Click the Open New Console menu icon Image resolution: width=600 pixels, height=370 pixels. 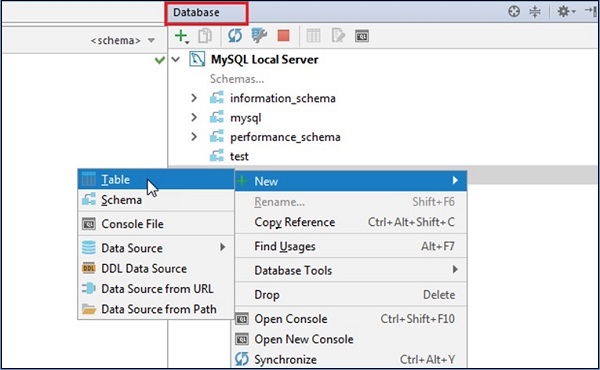click(x=241, y=339)
